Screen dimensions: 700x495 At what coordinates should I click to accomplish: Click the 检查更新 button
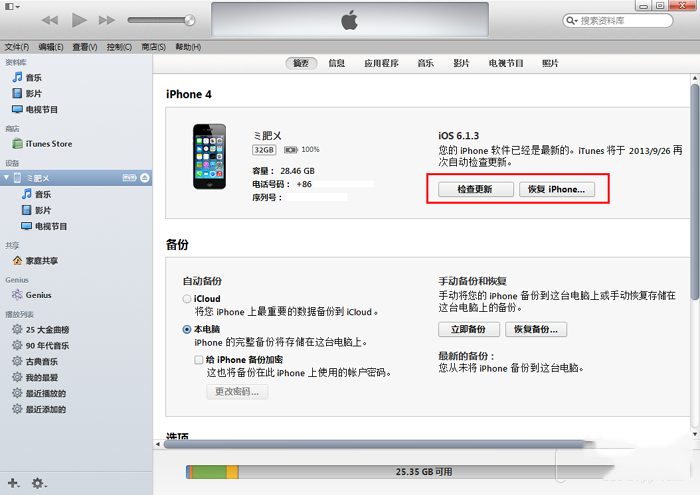475,189
